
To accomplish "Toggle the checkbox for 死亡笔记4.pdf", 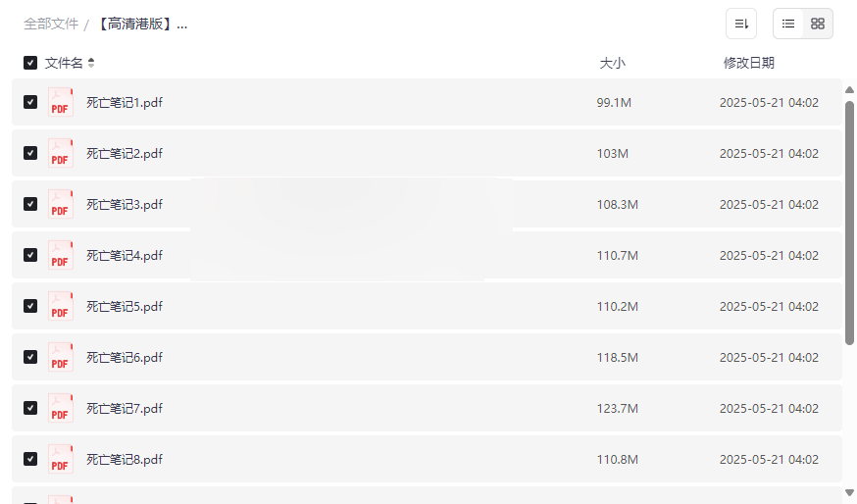I will pos(30,255).
